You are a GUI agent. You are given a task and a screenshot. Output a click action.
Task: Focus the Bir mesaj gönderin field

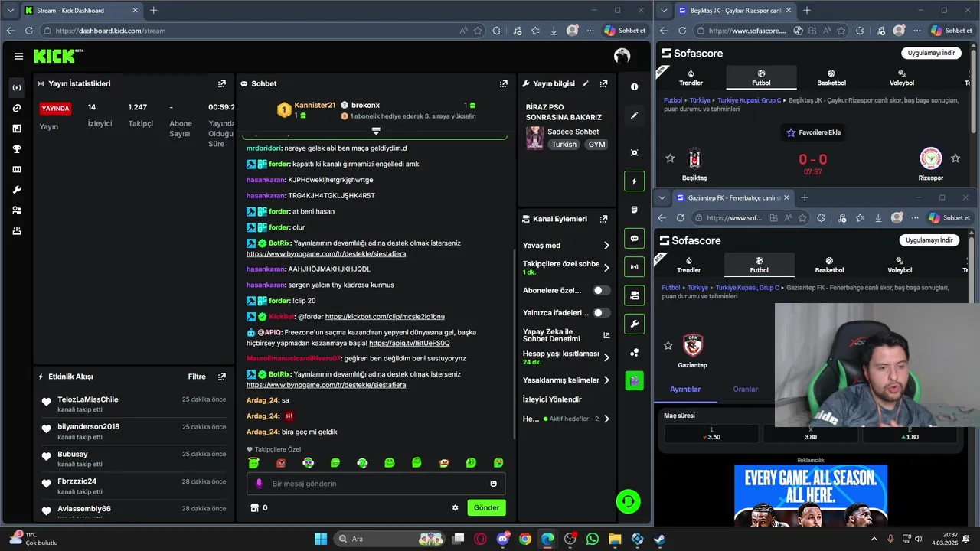point(376,484)
